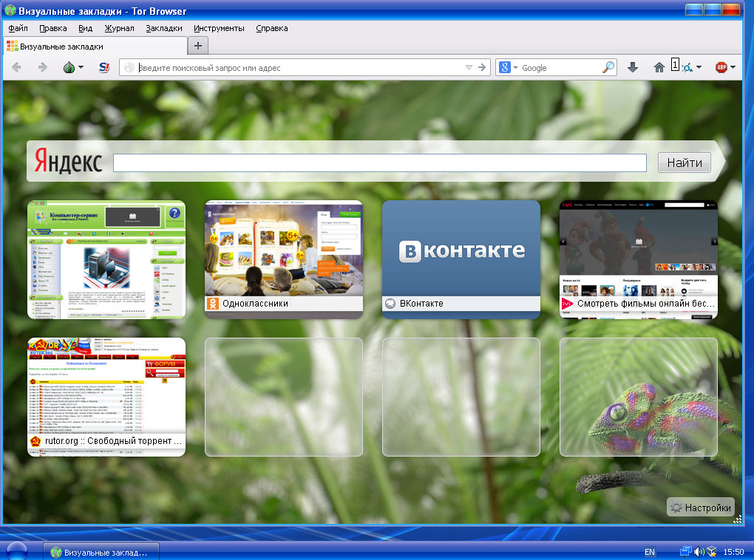Click the Home toolbar icon
754x560 pixels.
click(x=659, y=67)
